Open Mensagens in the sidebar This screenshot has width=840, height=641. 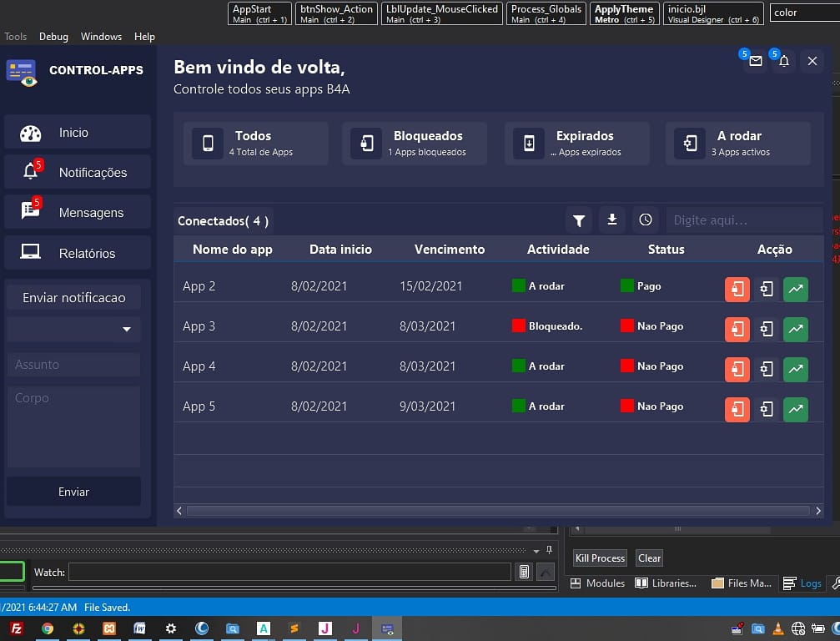[78, 213]
